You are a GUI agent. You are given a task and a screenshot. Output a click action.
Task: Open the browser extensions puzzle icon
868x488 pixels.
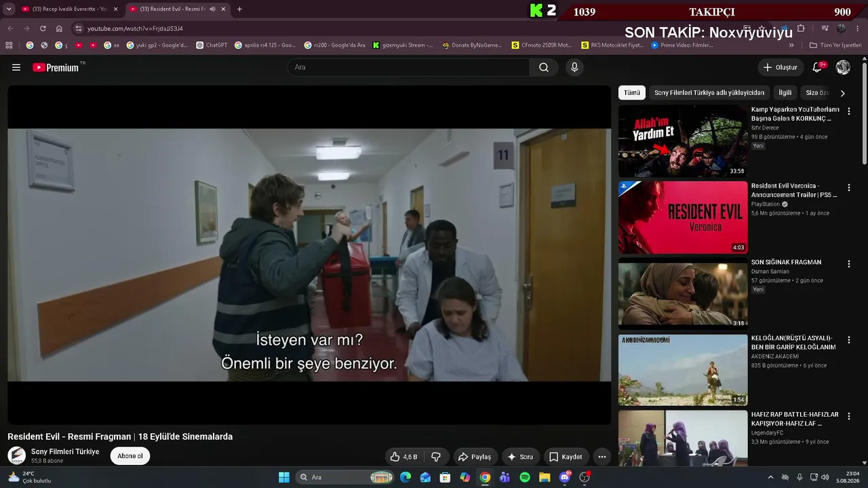point(801,28)
